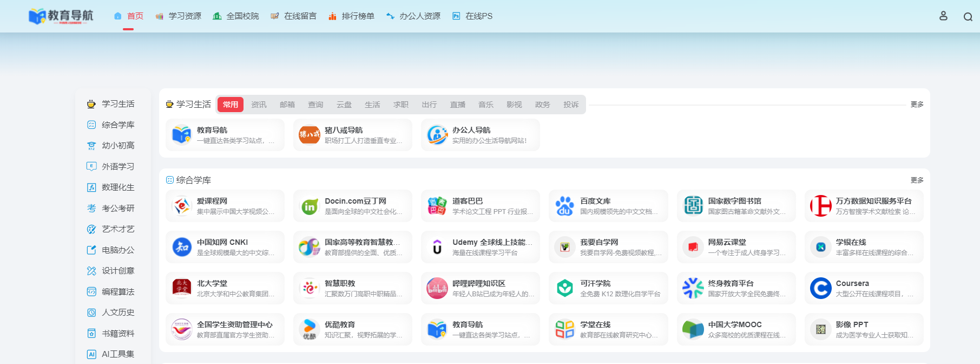The width and height of the screenshot is (980, 364).
Task: Click the 学银在线 icon
Action: (821, 247)
